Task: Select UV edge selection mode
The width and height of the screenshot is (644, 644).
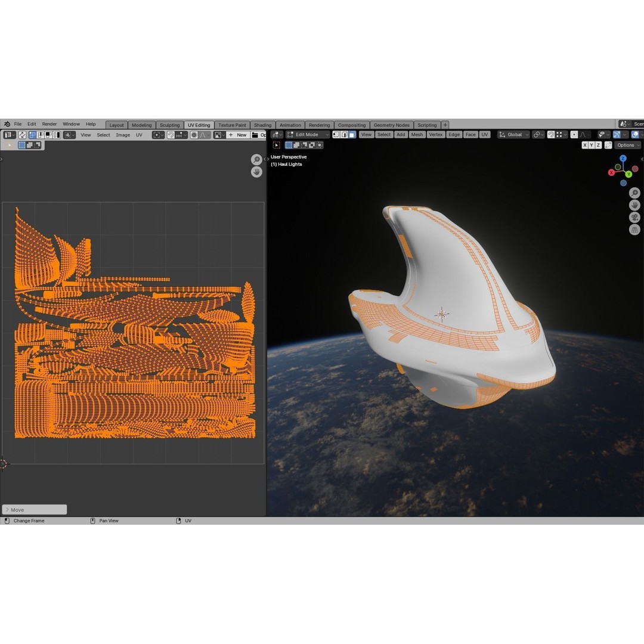Action: pyautogui.click(x=41, y=135)
